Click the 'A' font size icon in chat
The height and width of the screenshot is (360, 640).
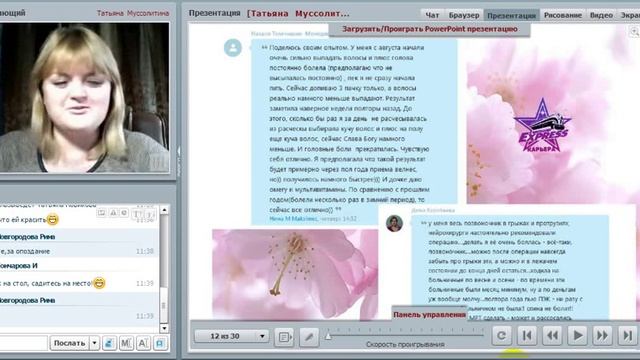point(143,343)
